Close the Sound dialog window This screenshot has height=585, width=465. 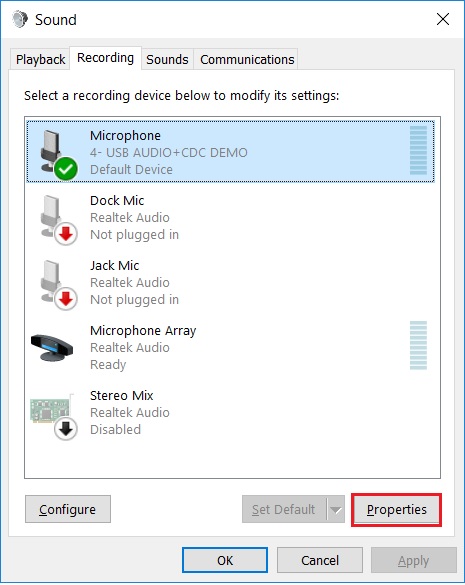(x=443, y=19)
